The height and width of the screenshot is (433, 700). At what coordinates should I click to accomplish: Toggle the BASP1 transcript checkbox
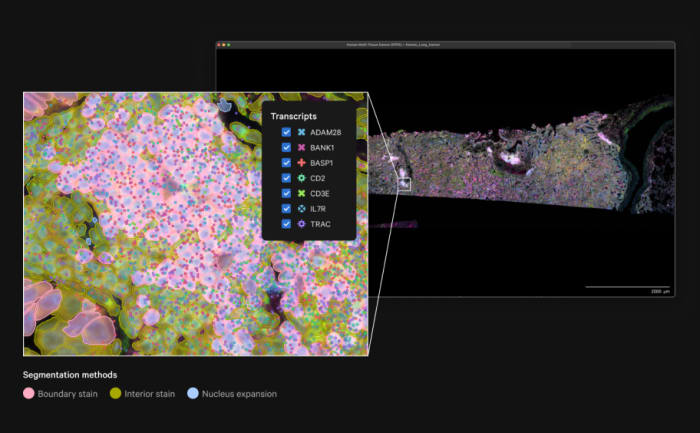pos(287,163)
